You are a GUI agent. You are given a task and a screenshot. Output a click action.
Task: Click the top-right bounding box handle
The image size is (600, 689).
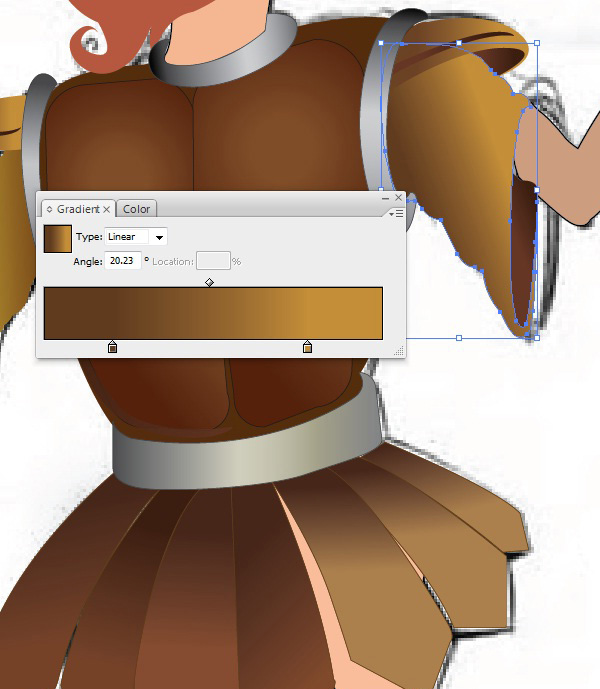pyautogui.click(x=537, y=43)
